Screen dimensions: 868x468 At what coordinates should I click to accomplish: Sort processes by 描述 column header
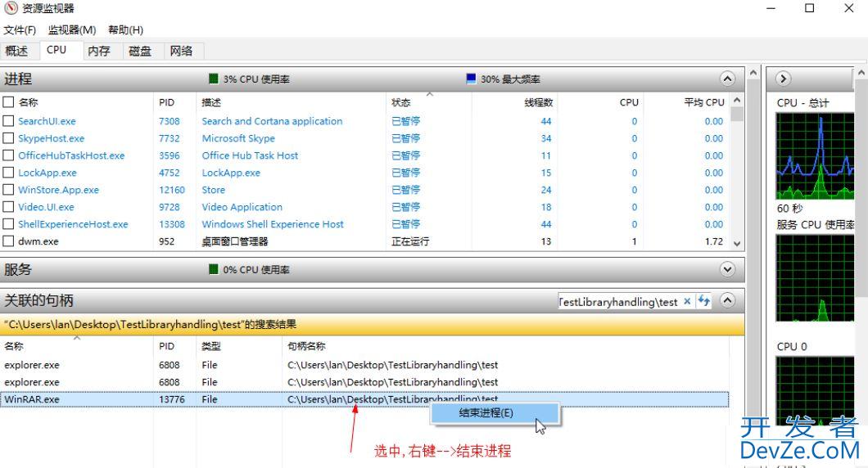[211, 102]
